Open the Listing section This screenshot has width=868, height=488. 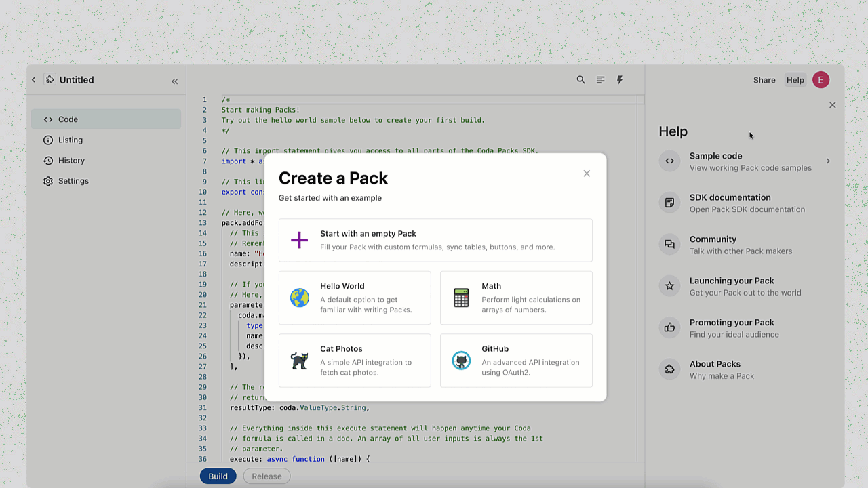(71, 140)
